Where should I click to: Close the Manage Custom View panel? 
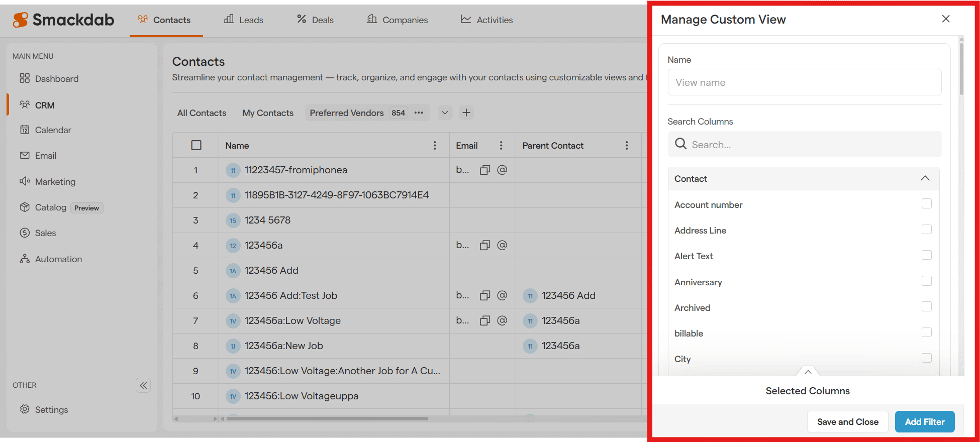[946, 19]
